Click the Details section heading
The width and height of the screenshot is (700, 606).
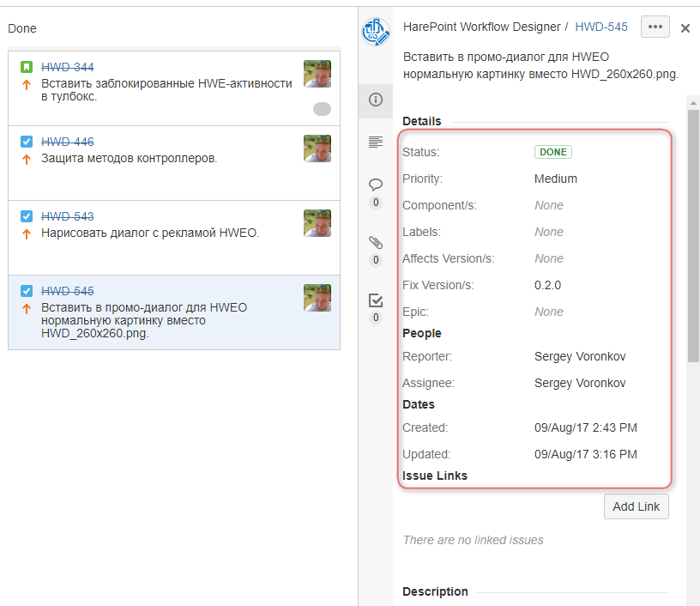(422, 121)
